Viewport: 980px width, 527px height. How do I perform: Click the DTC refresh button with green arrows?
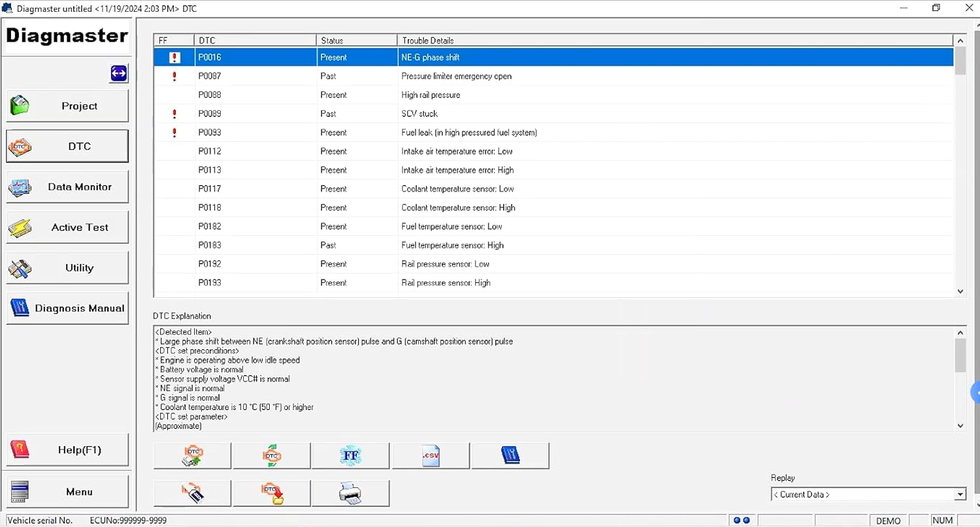click(x=272, y=456)
